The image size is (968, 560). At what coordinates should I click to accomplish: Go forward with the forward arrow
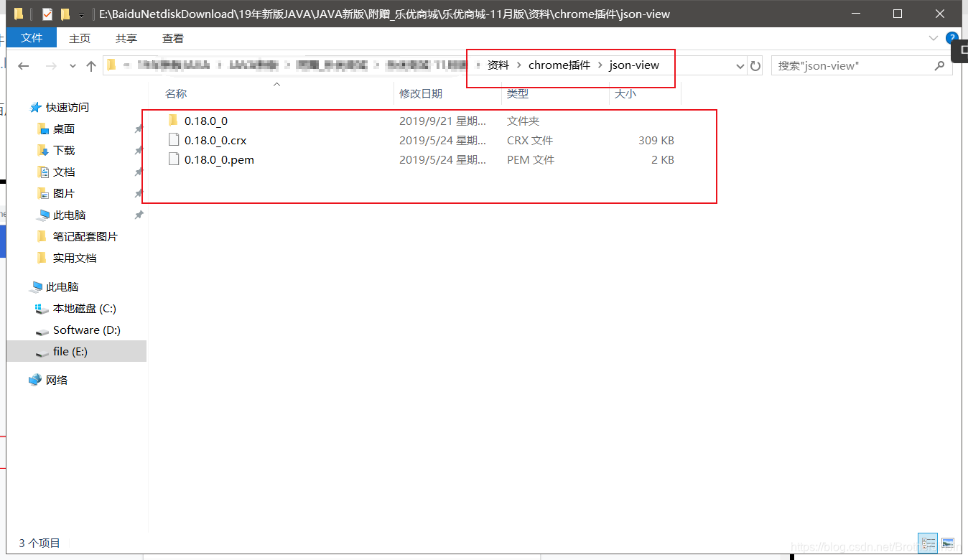[x=51, y=65]
